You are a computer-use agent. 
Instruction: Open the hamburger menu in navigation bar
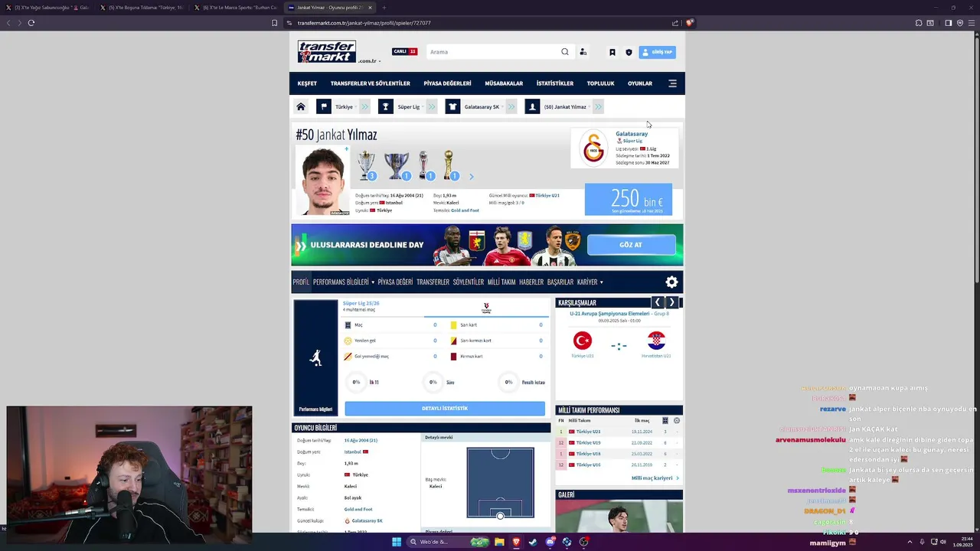(672, 83)
